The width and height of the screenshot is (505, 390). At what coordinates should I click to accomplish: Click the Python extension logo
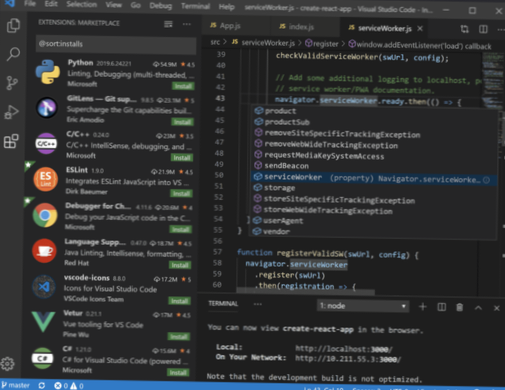[48, 72]
